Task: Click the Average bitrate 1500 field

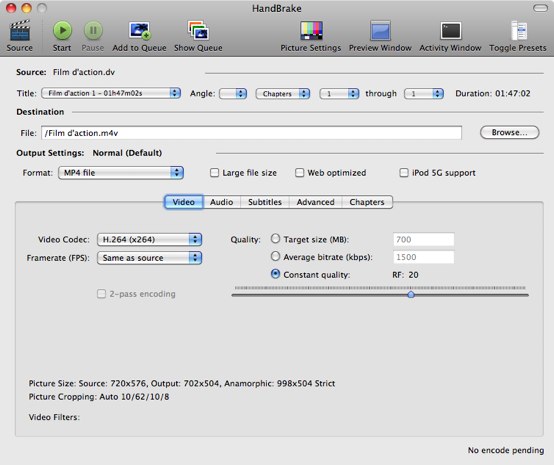Action: click(423, 257)
